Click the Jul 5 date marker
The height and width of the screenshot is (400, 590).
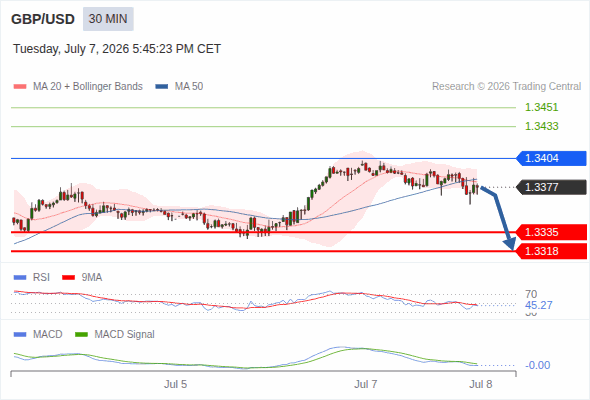click(x=175, y=384)
